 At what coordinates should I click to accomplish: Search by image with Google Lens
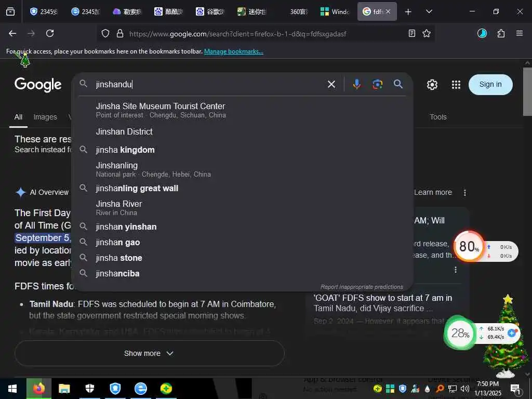[x=377, y=84]
